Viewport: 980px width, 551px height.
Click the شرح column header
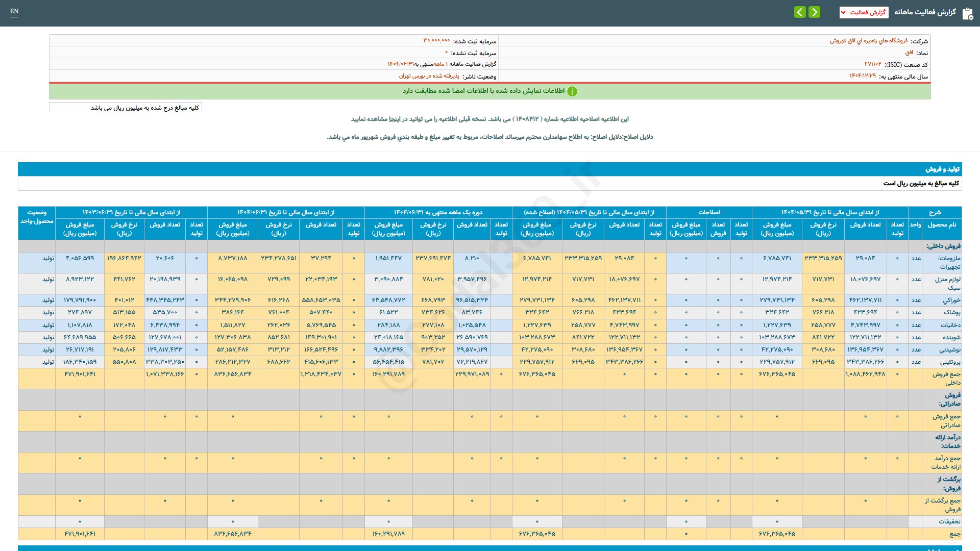coord(934,212)
